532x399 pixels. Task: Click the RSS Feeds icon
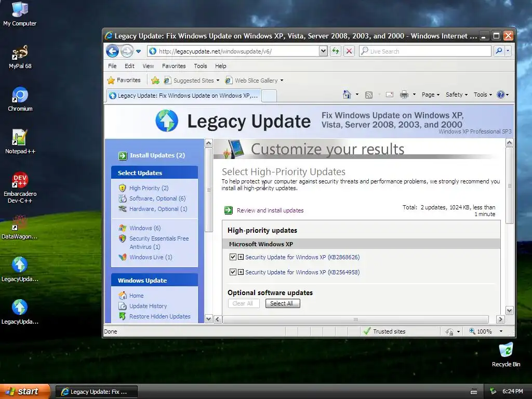[369, 95]
